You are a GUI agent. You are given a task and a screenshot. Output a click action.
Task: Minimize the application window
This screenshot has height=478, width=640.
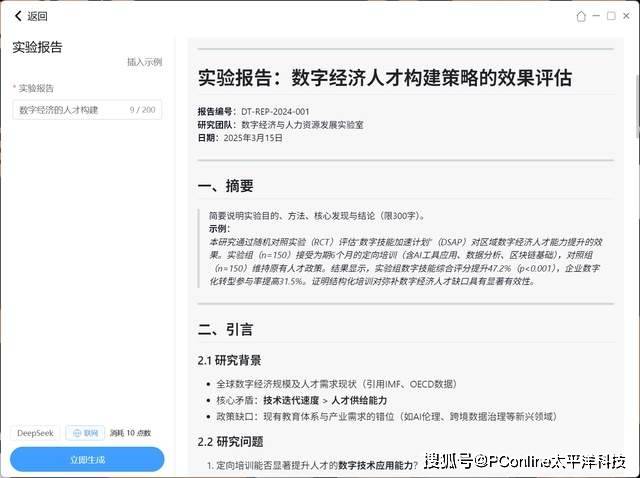597,16
